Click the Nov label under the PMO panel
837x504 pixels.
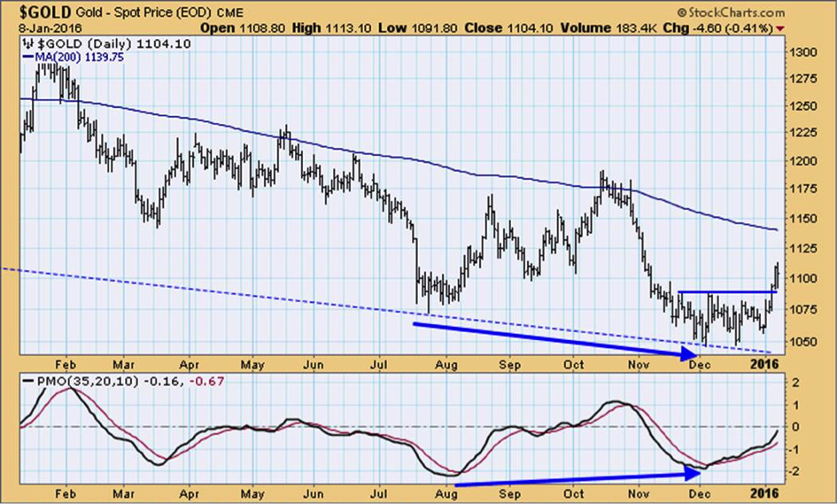tap(638, 494)
